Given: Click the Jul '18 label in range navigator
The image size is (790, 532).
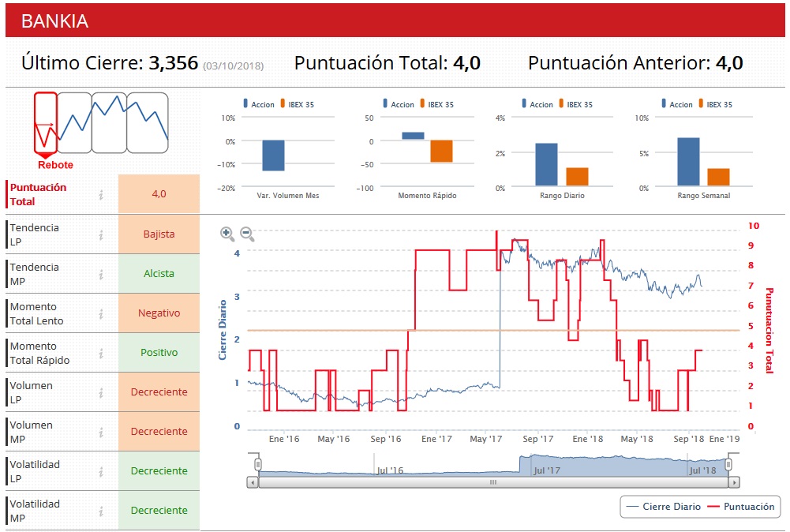Looking at the screenshot, I should click(x=703, y=470).
